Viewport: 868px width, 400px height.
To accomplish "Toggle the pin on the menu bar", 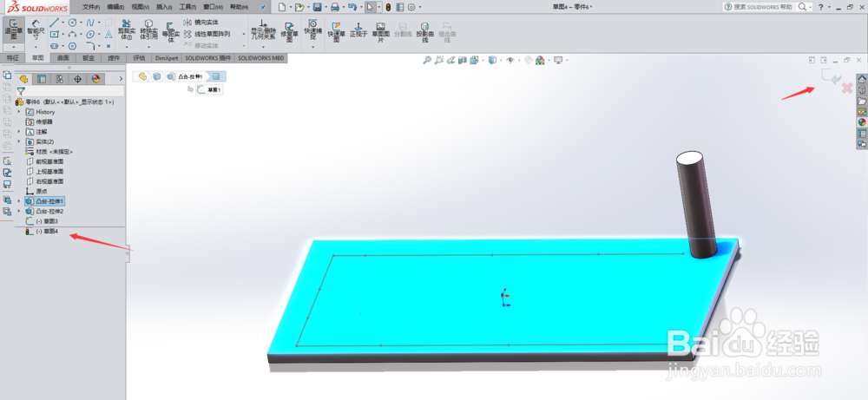I will click(x=263, y=7).
